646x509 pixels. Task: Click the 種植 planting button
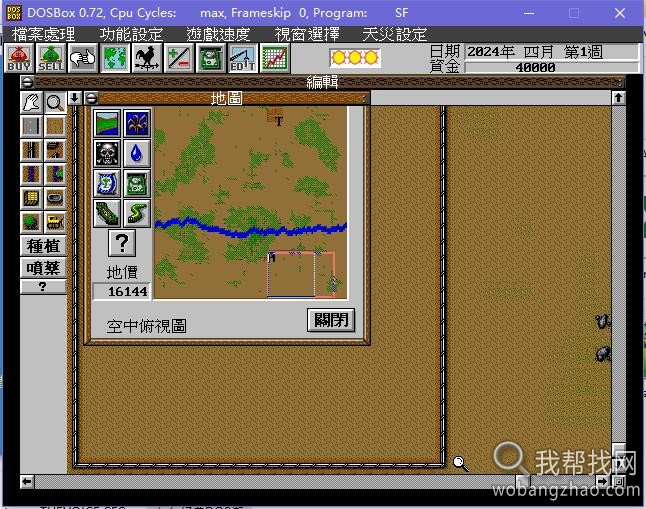(43, 246)
